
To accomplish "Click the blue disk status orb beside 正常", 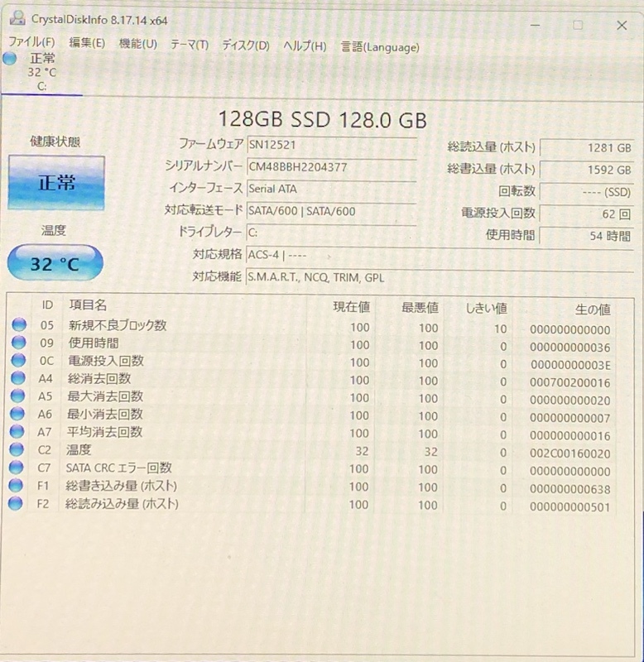I will pos(10,59).
